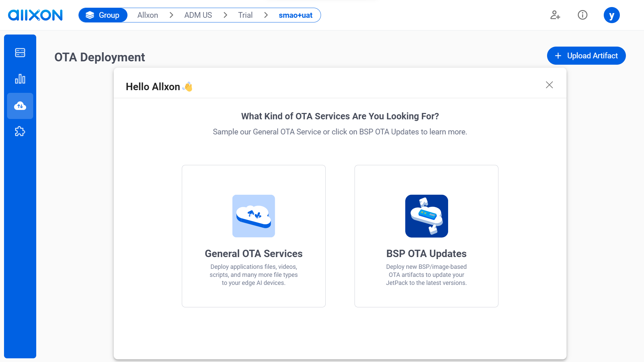Open the puzzle-piece plugins sidebar icon
This screenshot has height=362, width=644.
[x=20, y=131]
